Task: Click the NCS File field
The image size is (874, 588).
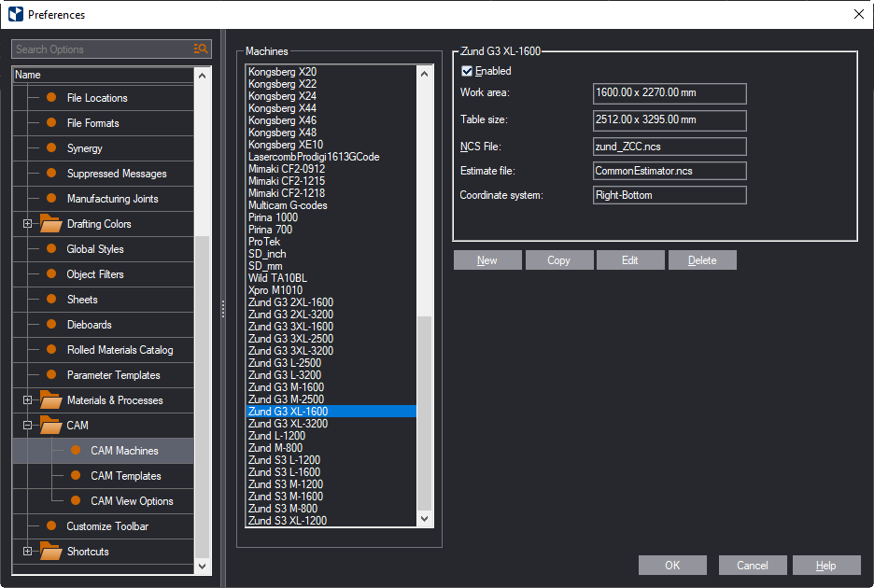Action: click(670, 147)
